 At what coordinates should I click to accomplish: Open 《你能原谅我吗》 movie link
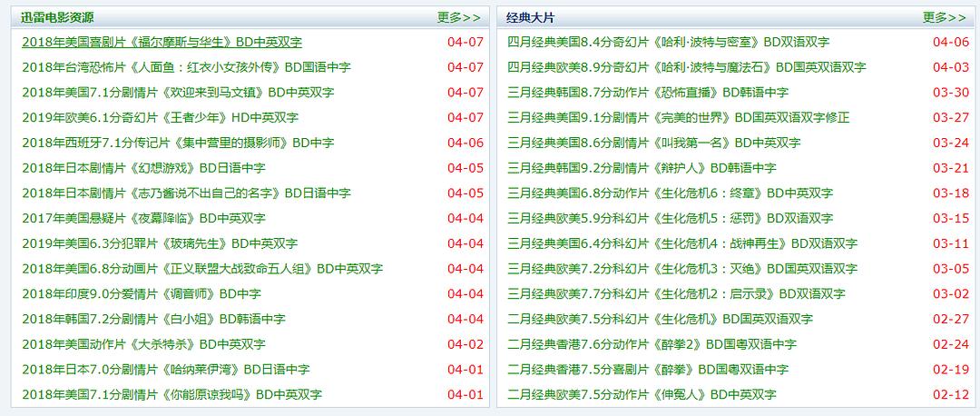[171, 394]
